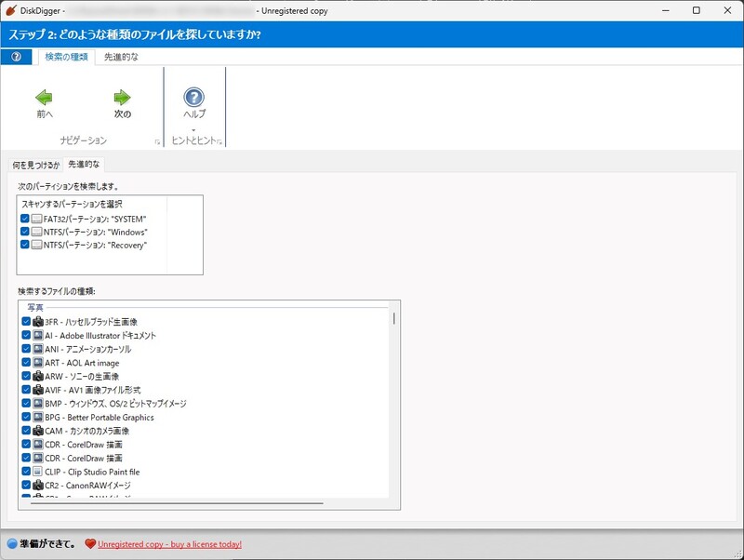744x560 pixels.
Task: Click the 準備ができて status text
Action: tap(47, 544)
